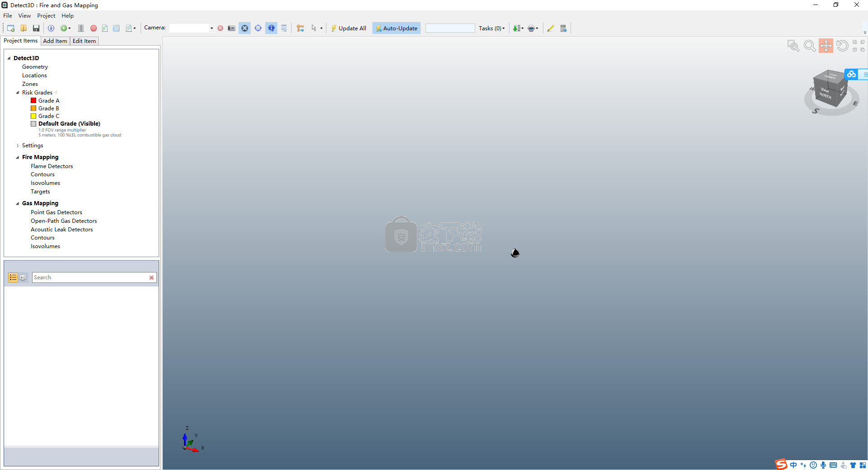
Task: Click the green add circle icon
Action: coord(64,28)
